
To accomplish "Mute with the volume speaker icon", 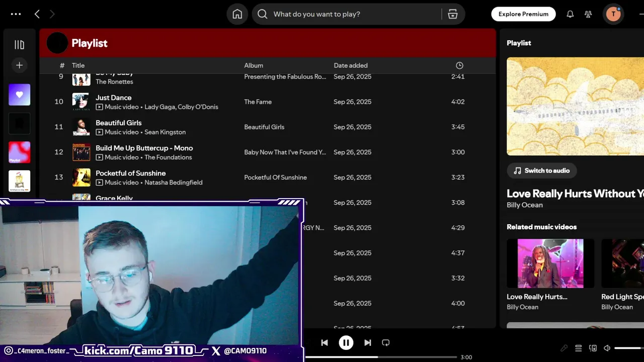I will (607, 348).
